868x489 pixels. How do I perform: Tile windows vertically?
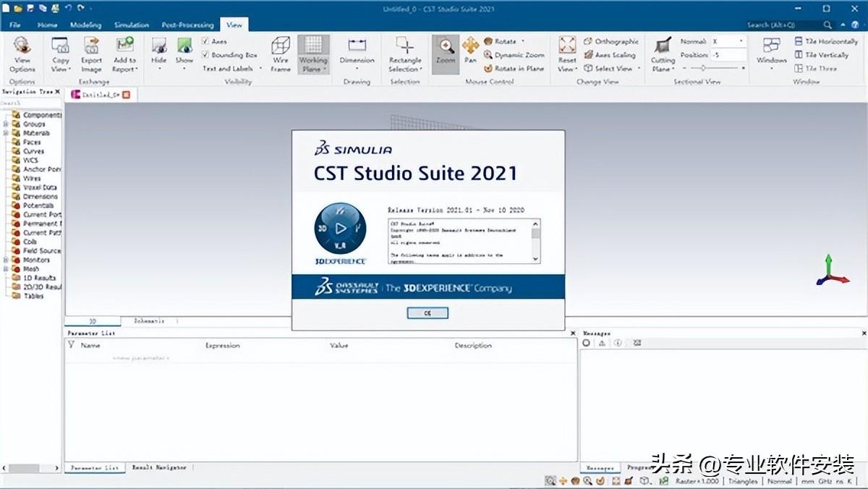click(821, 55)
